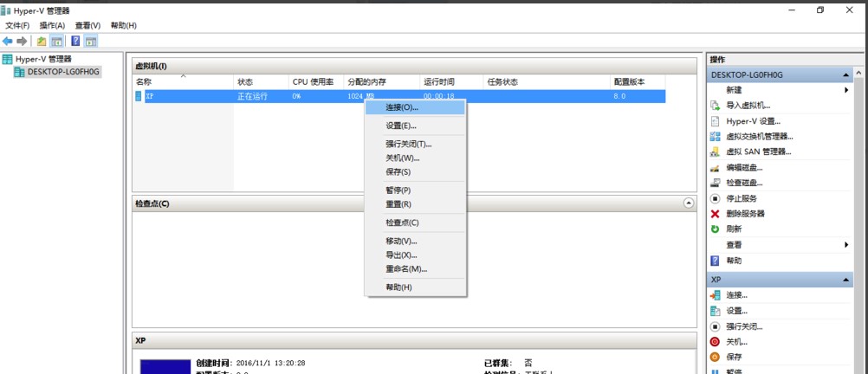Choose 重命名(M)... in context menu
868x374 pixels.
coord(415,269)
